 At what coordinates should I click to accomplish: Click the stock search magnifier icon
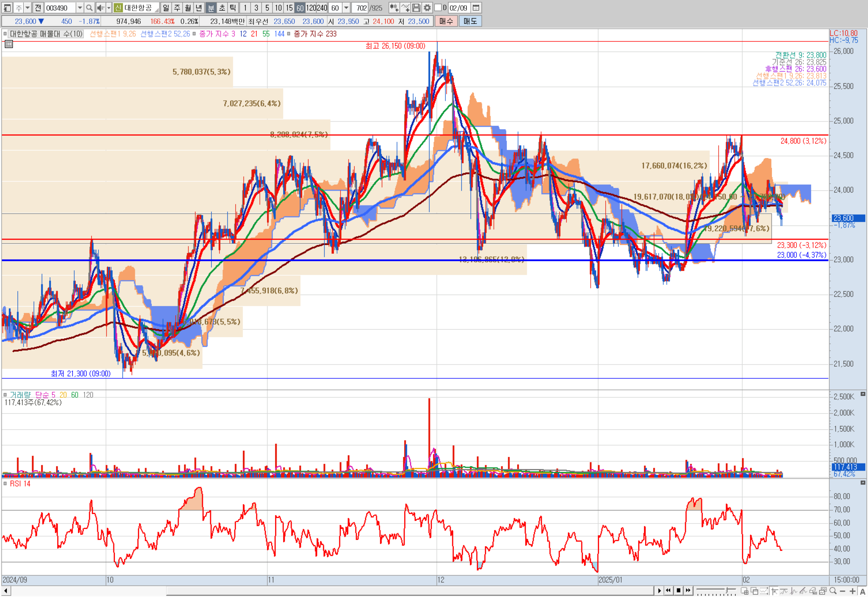tap(89, 8)
